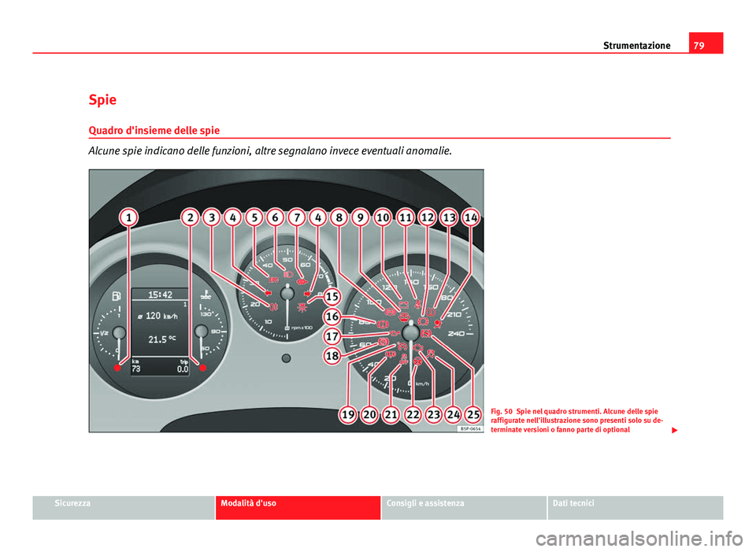Open the Modalità d'uso tab
Image resolution: width=756 pixels, height=552 pixels.
point(298,508)
